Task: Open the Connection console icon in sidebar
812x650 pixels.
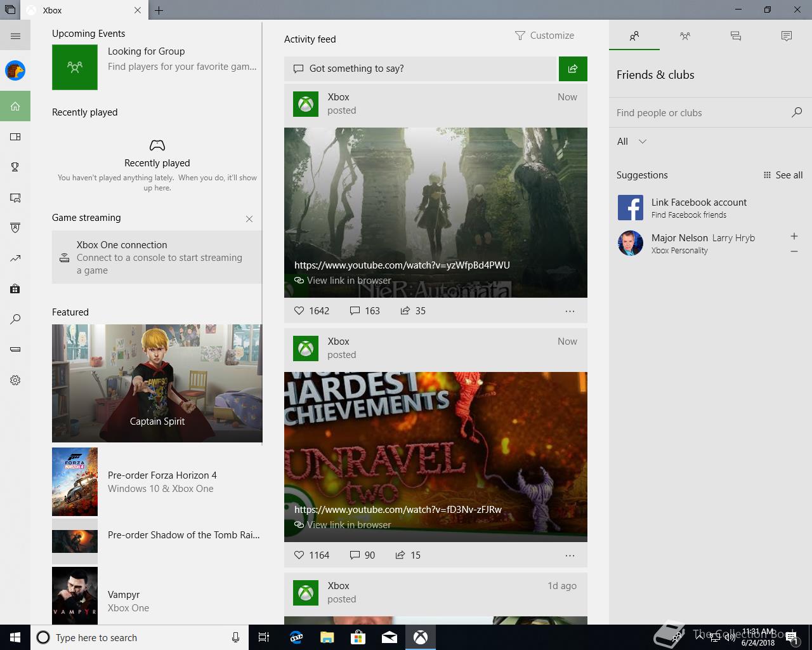Action: tap(15, 350)
